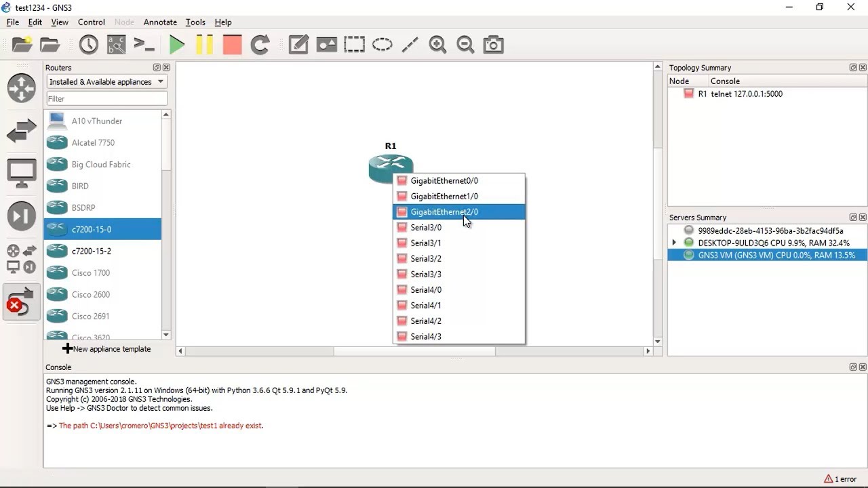The image size is (868, 488).
Task: Browse security devices sidebar icon
Action: pos(22,216)
